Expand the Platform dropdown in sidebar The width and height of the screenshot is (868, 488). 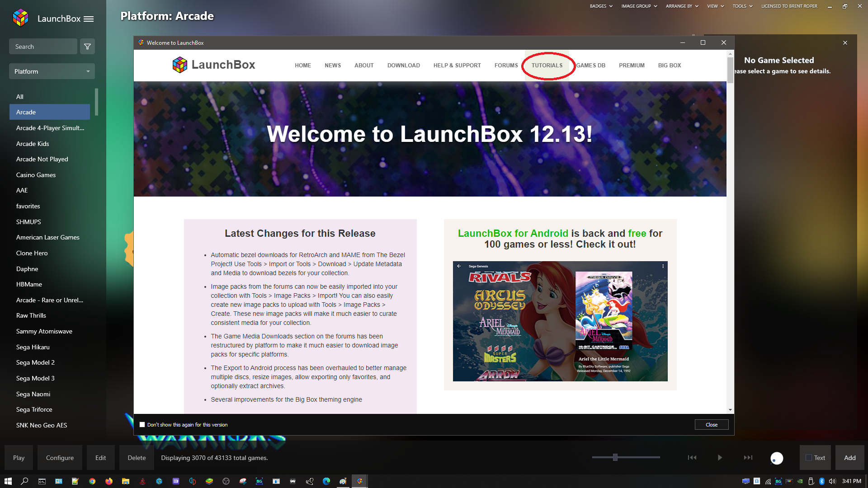coord(52,71)
